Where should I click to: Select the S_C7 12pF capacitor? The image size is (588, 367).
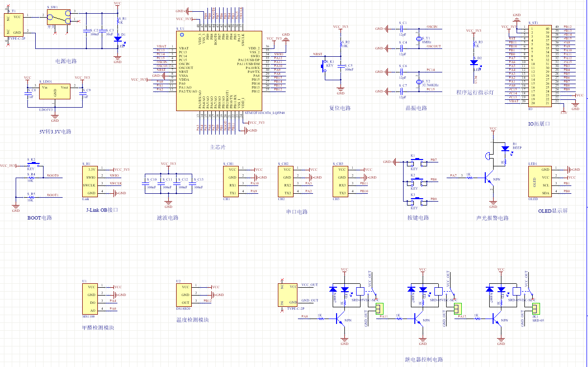click(x=401, y=91)
